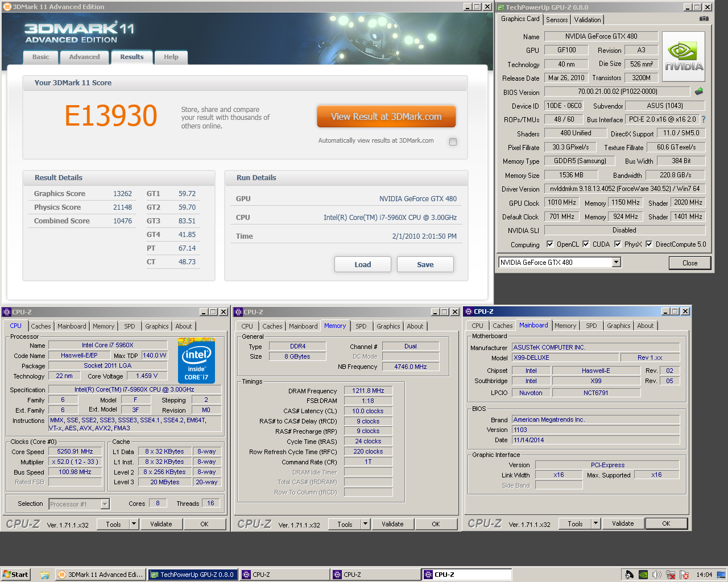This screenshot has height=582, width=728.
Task: Toggle the CUDA checkbox in GPU-Z
Action: click(x=586, y=244)
